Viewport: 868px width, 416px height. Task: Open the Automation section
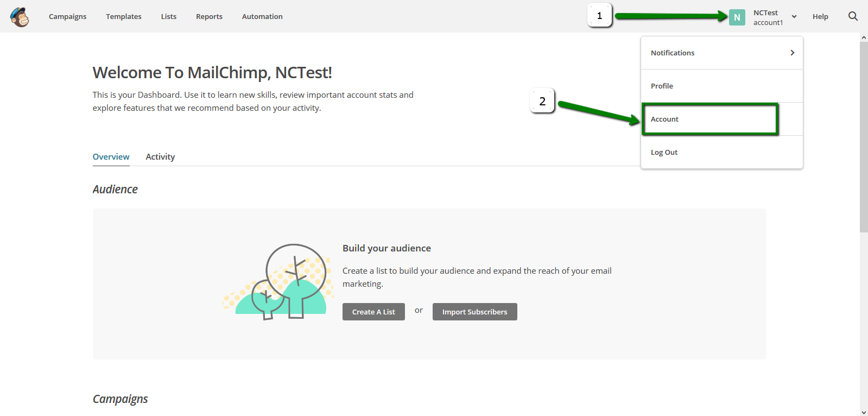tap(262, 16)
